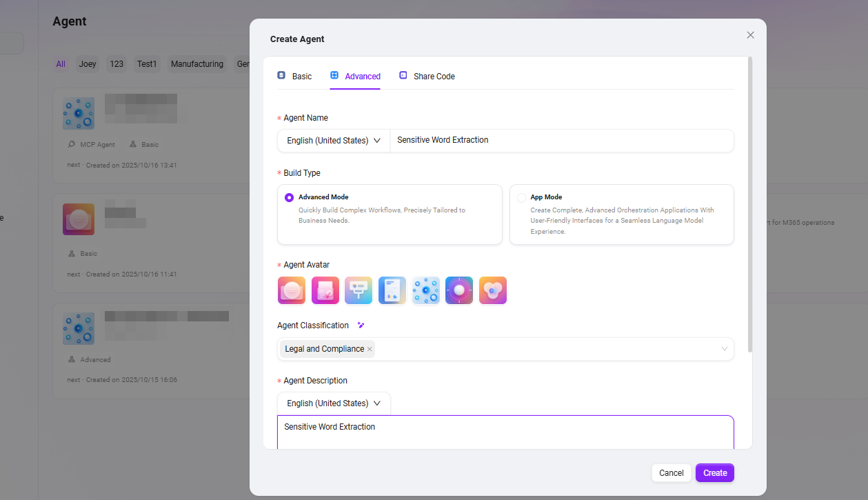The height and width of the screenshot is (500, 868).
Task: Select the App Mode radio button
Action: pos(521,197)
